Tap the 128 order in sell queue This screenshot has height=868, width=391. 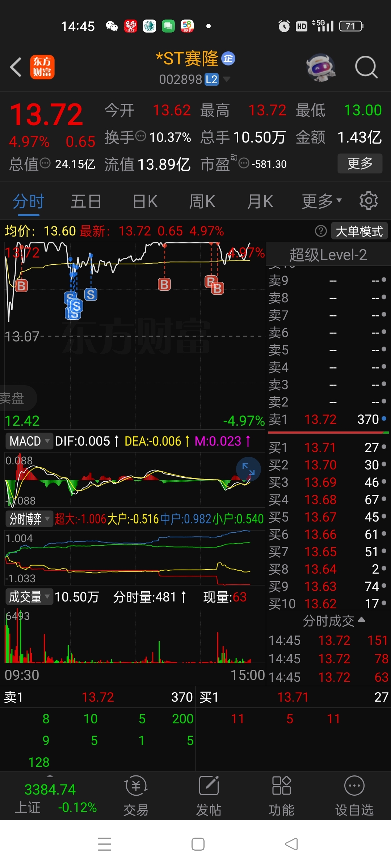(39, 762)
